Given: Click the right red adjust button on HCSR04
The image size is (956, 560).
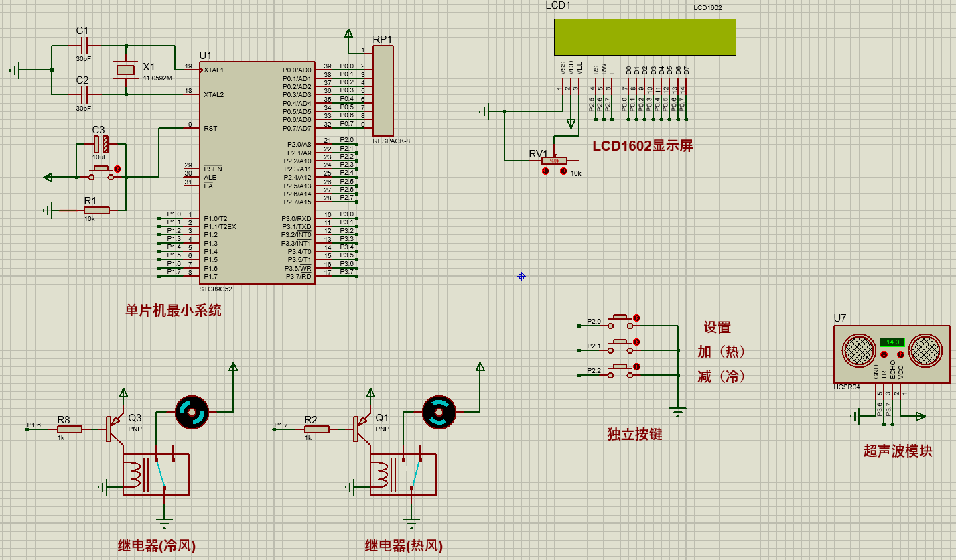Looking at the screenshot, I should coord(901,354).
